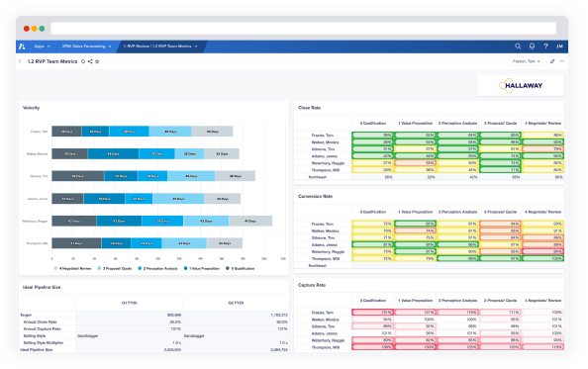Open the Frazier, Tom context selector
The image size is (588, 369).
[526, 61]
